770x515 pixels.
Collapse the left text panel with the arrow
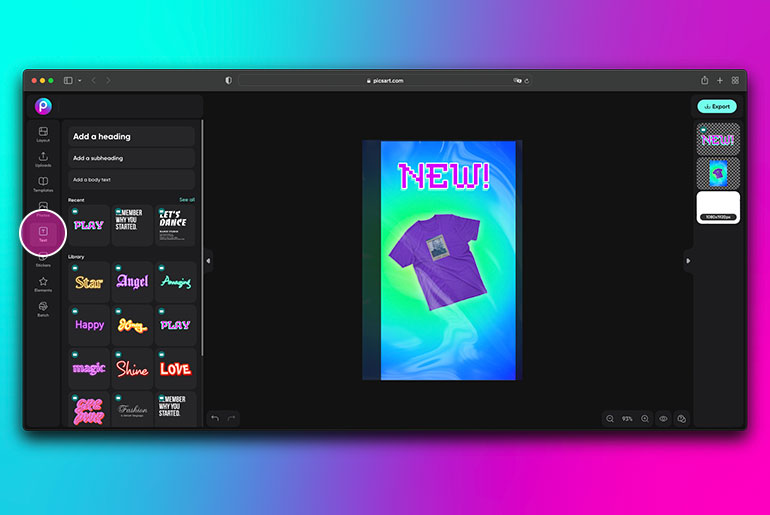pyautogui.click(x=208, y=261)
